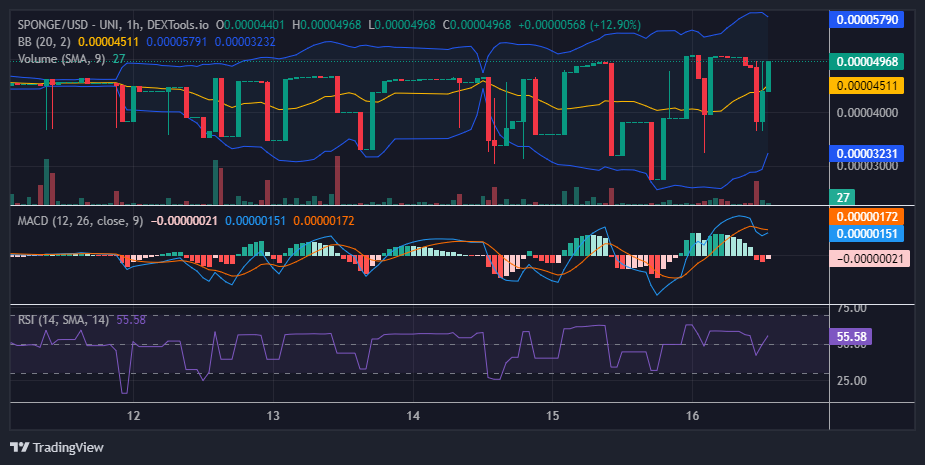Viewport: 925px width, 465px height.
Task: Click the BB basis value 0.00004511 in legend
Action: (109, 42)
